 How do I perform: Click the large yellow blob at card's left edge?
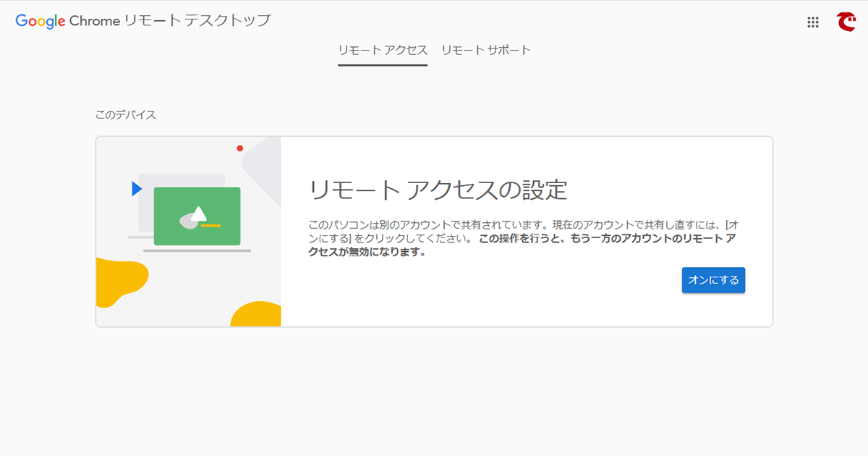click(120, 281)
